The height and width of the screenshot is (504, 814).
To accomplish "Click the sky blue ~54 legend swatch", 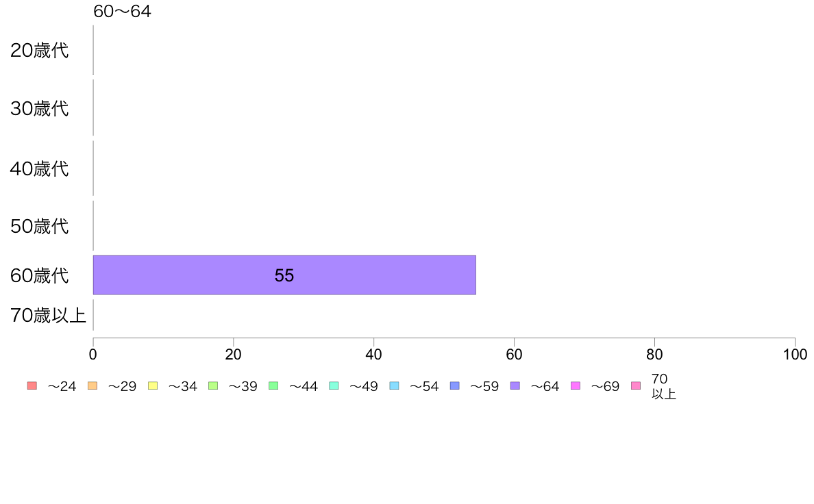I will (394, 386).
